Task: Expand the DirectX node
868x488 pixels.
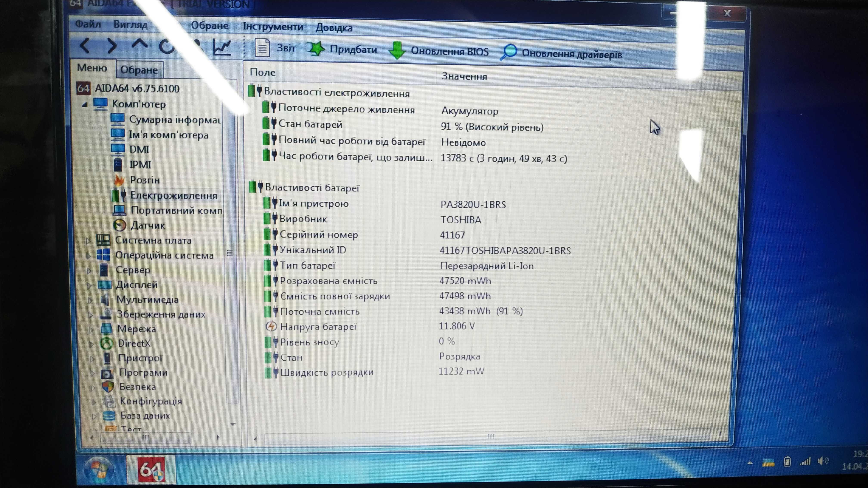Action: tap(92, 344)
